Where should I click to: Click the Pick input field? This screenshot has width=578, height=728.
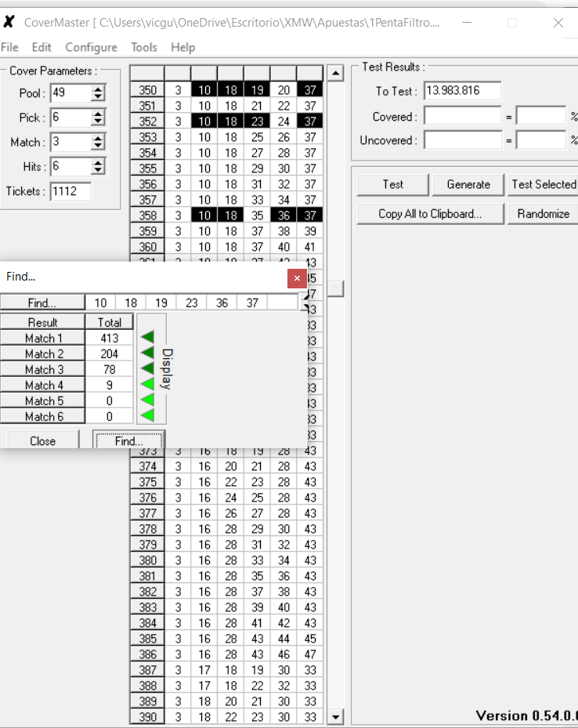70,118
